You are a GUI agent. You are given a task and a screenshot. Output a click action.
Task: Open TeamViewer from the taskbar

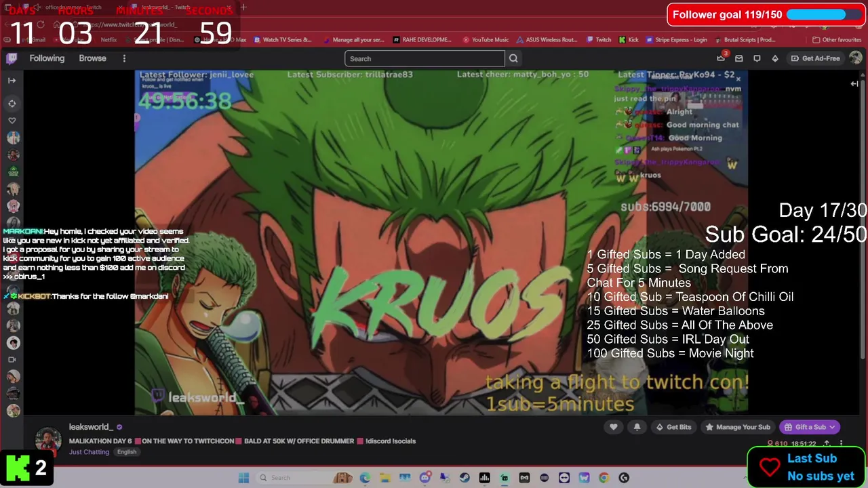(x=564, y=478)
